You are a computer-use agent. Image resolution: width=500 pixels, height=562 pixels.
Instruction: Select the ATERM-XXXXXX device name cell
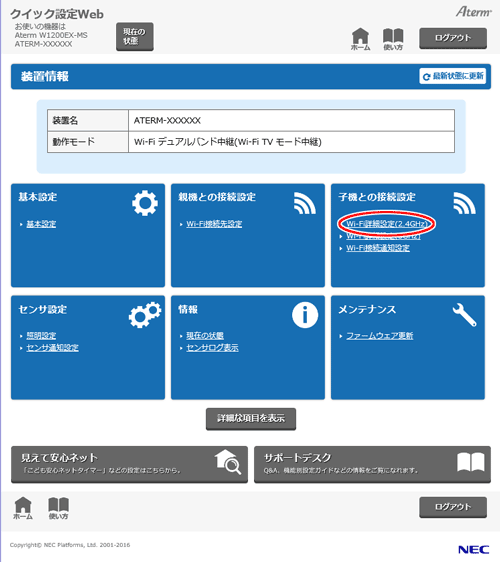(x=291, y=120)
